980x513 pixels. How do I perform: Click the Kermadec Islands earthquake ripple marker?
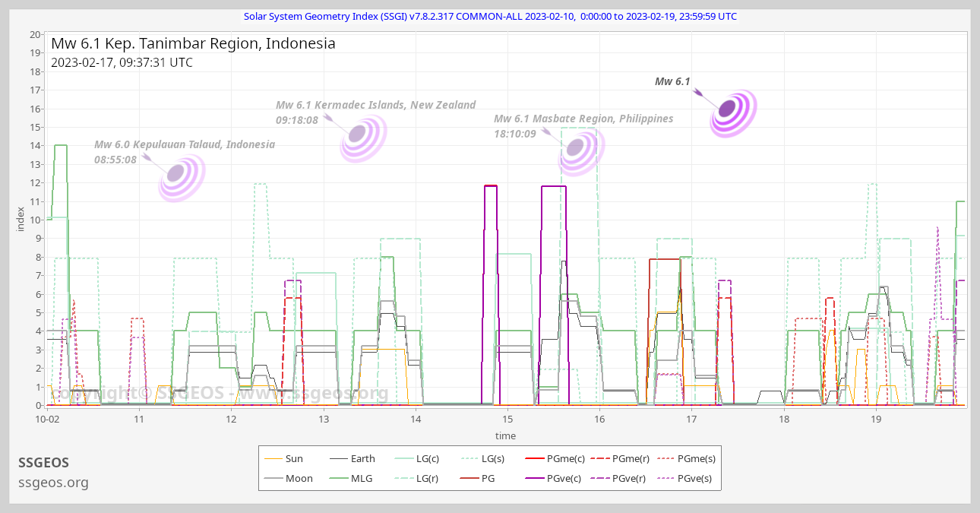coord(363,139)
